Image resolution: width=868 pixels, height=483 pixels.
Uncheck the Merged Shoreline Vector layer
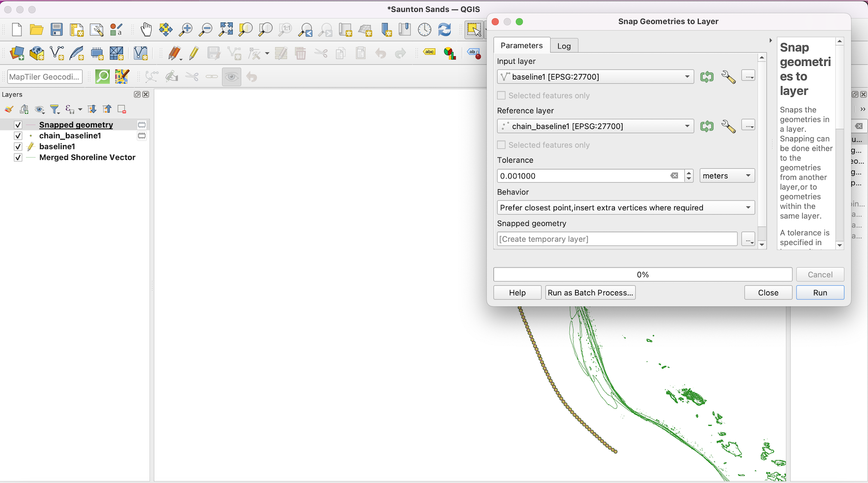[18, 158]
